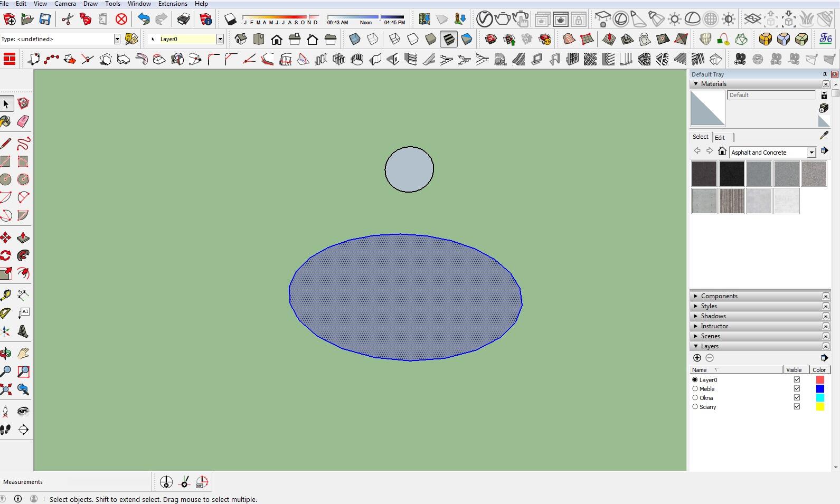Set Okna as the active layer
The height and width of the screenshot is (504, 840).
695,398
